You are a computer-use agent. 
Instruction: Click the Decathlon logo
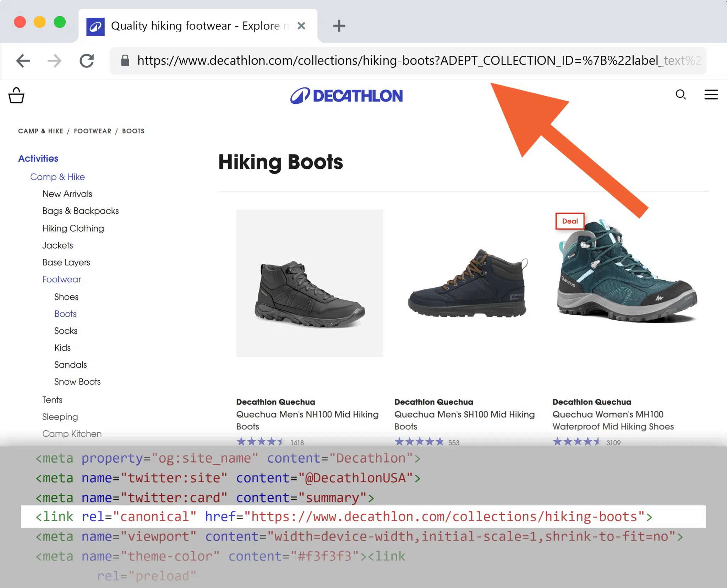[346, 96]
